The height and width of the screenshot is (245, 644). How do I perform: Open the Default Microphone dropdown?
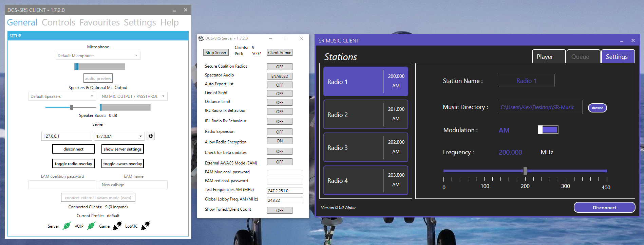coord(98,55)
